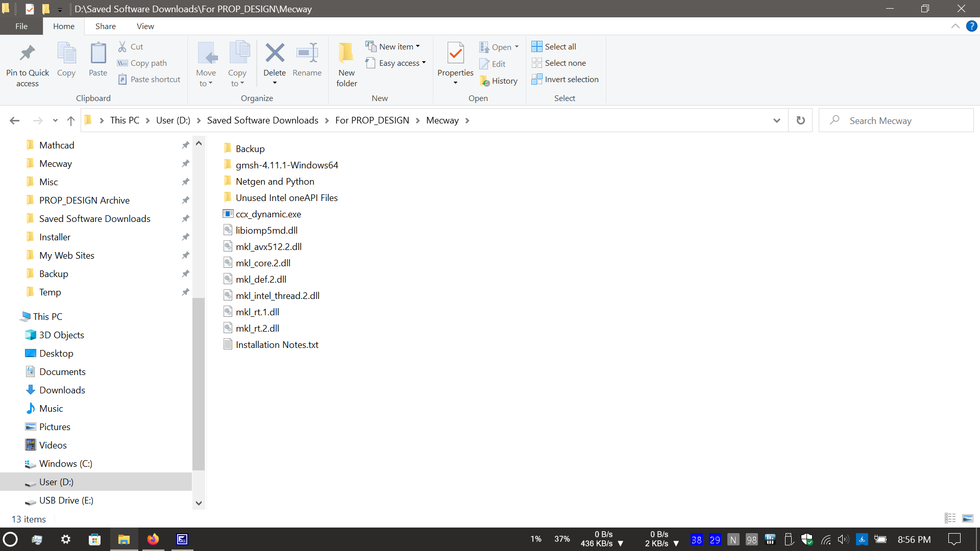
Task: Click 'Saved Software Downloads' in address bar
Action: pyautogui.click(x=262, y=120)
